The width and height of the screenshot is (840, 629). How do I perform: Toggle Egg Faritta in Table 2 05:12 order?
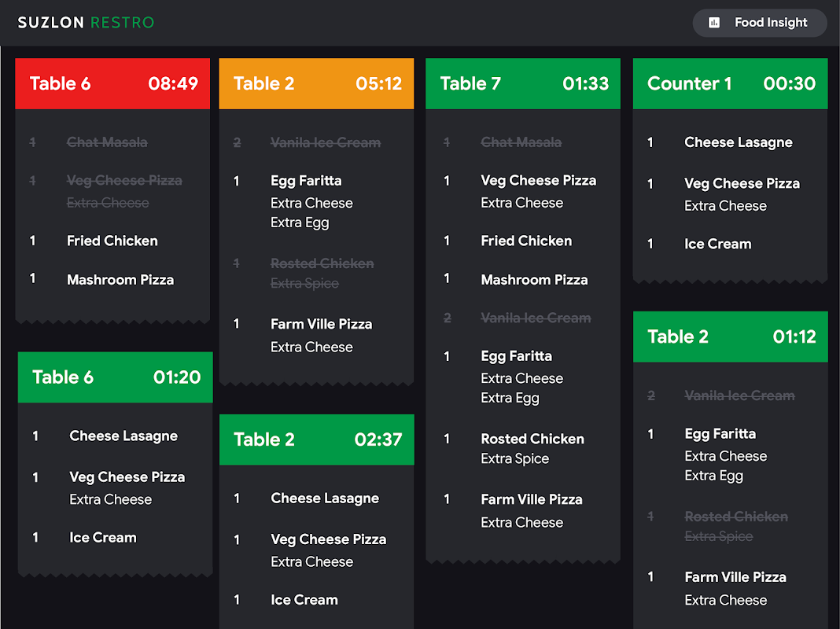click(x=306, y=181)
